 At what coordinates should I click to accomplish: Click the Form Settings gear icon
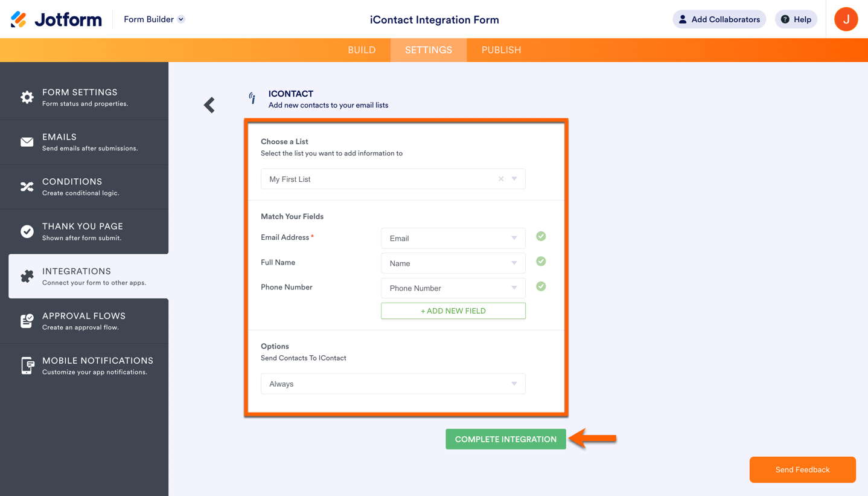coord(27,97)
